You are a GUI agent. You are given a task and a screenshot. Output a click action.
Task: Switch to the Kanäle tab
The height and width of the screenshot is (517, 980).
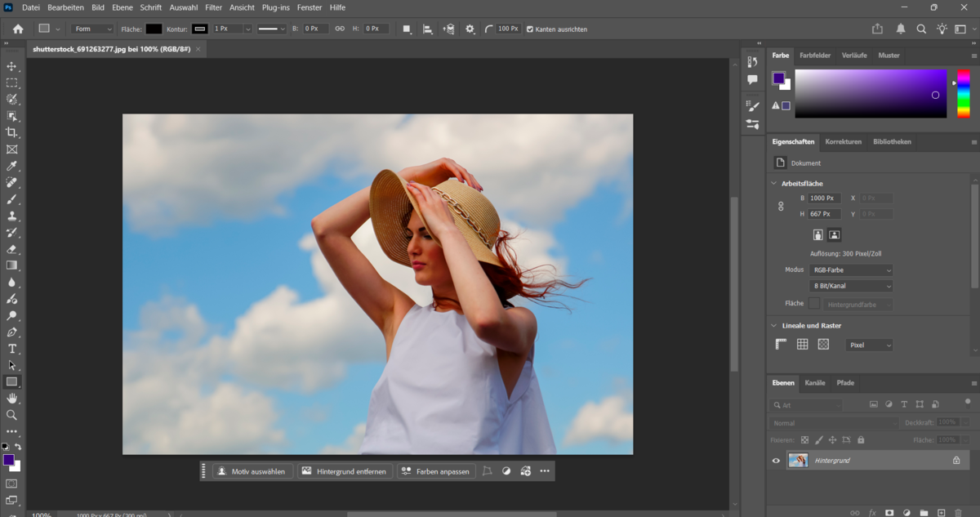point(815,383)
